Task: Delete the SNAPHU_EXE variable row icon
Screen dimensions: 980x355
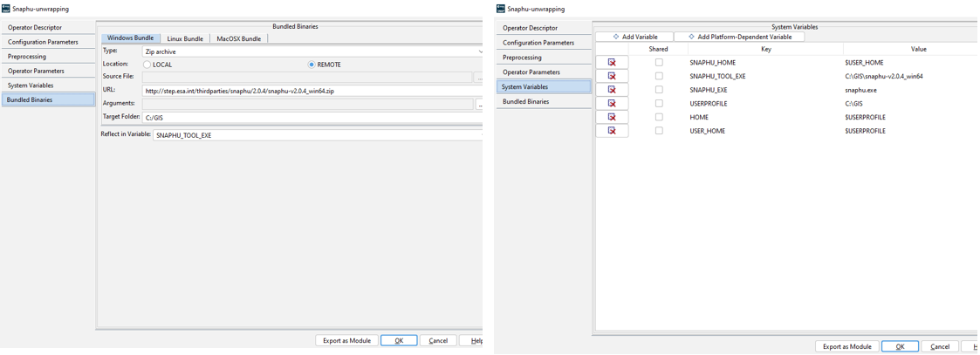Action: coord(612,90)
